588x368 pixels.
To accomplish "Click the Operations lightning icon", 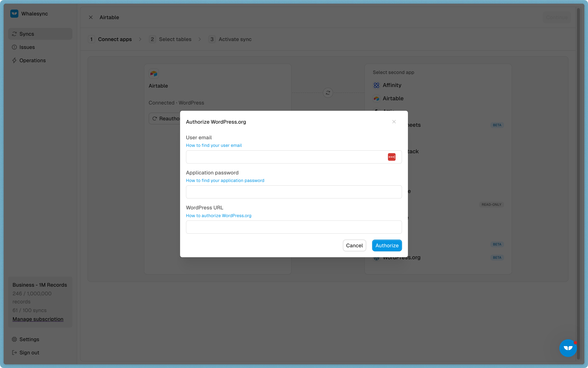I will pyautogui.click(x=14, y=60).
